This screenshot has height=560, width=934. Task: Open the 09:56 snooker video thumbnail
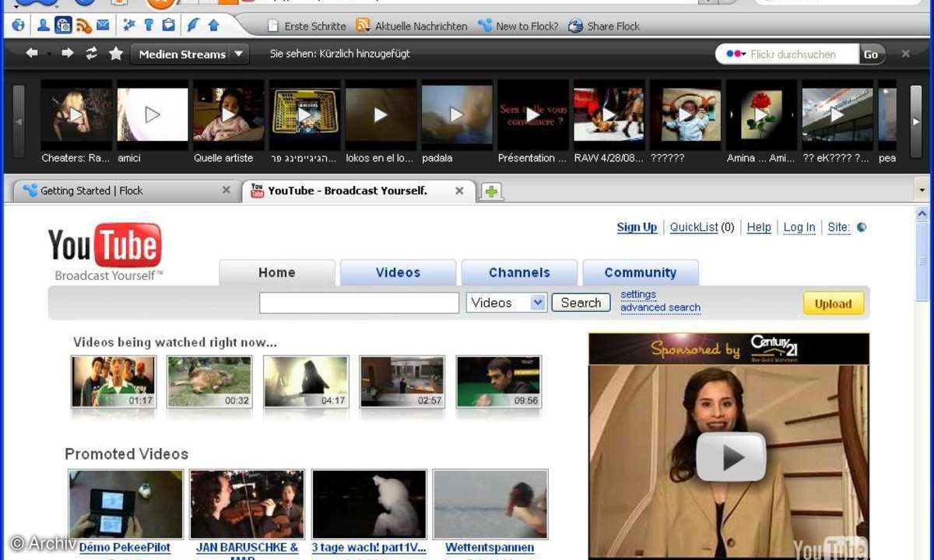499,382
